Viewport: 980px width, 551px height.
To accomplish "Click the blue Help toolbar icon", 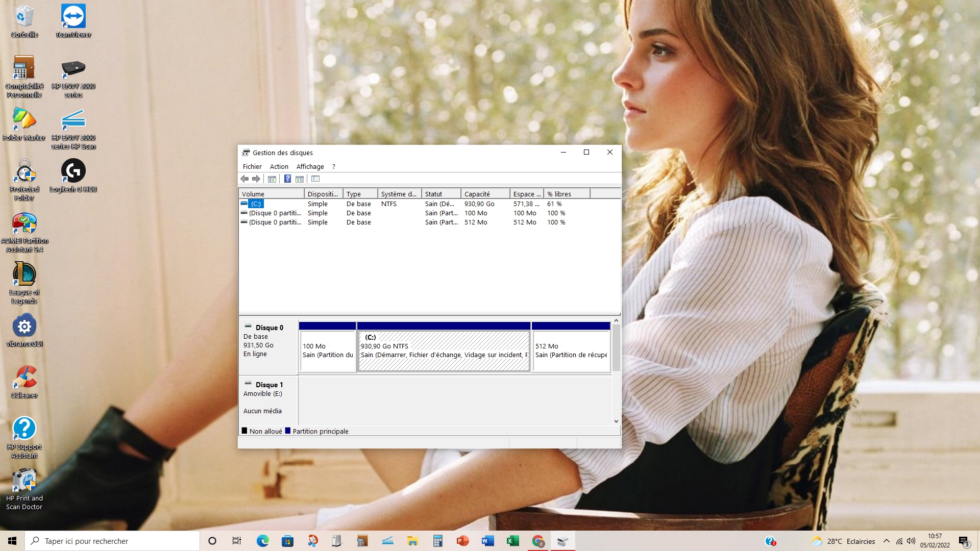I will tap(287, 179).
